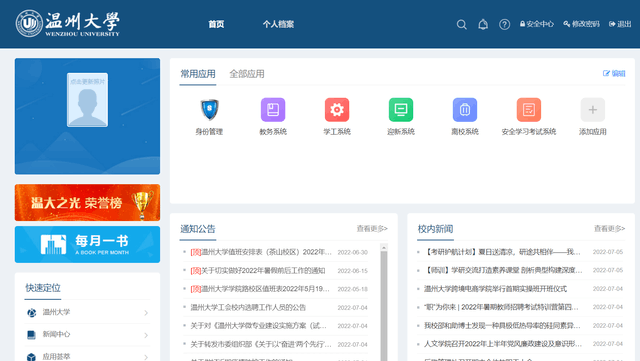Image resolution: width=640 pixels, height=361 pixels.
Task: Click 通知公告 section heading
Action: pyautogui.click(x=198, y=229)
